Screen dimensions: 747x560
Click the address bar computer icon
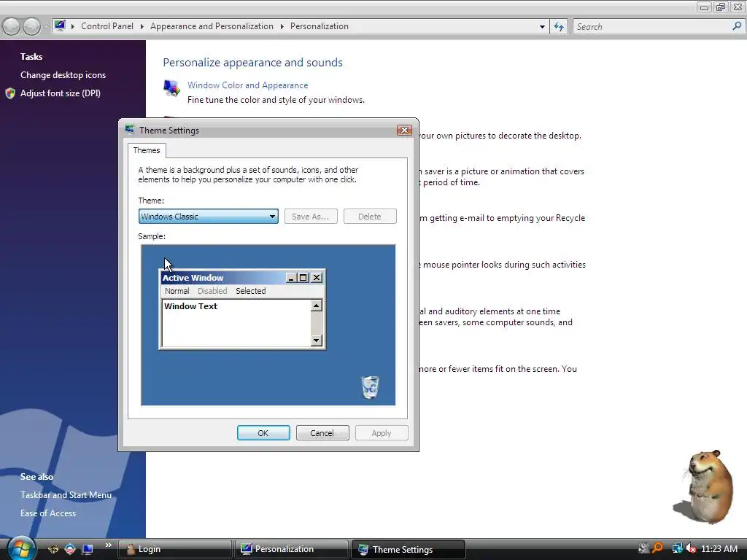point(60,26)
